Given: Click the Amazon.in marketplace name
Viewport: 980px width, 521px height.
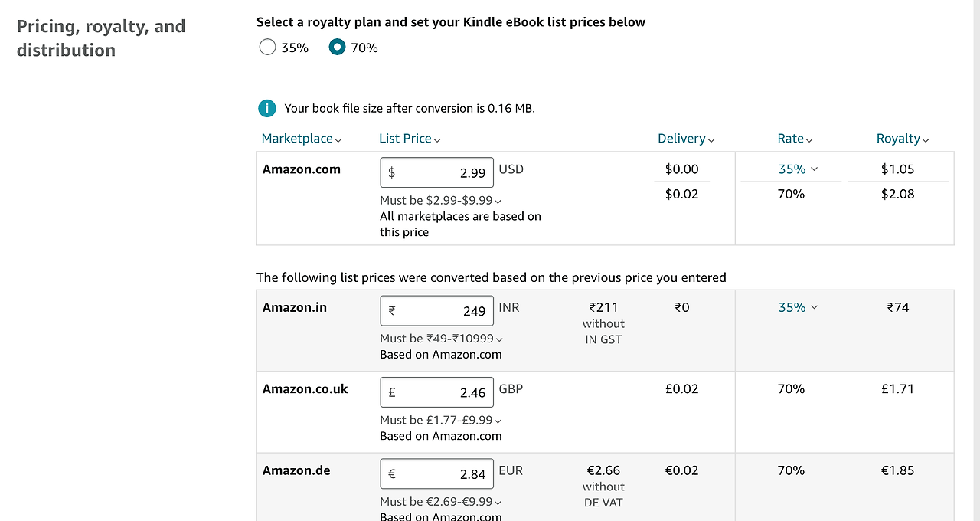Looking at the screenshot, I should pyautogui.click(x=295, y=307).
